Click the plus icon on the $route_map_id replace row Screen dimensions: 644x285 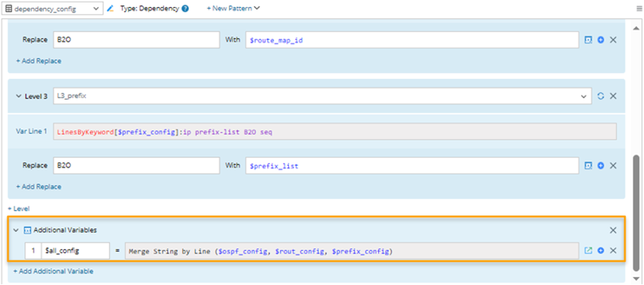pos(601,40)
